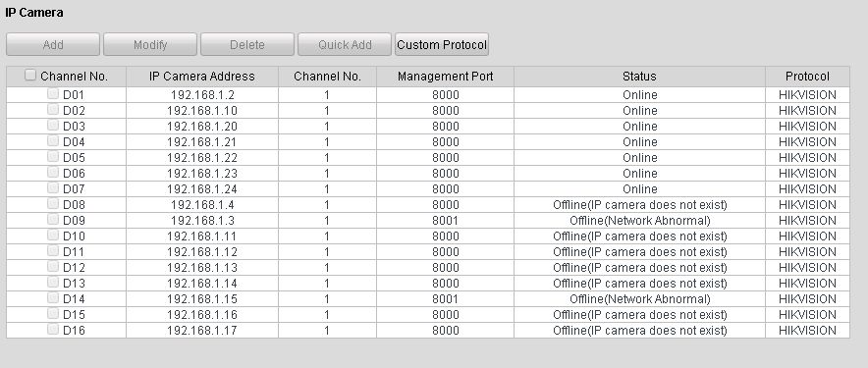Select the 192.168.1.11 address cell
The height and width of the screenshot is (368, 868).
[x=202, y=237]
